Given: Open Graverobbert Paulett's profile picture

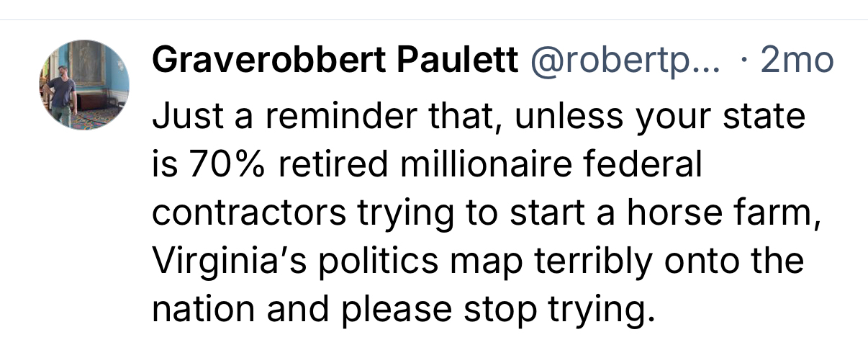Looking at the screenshot, I should [x=83, y=84].
